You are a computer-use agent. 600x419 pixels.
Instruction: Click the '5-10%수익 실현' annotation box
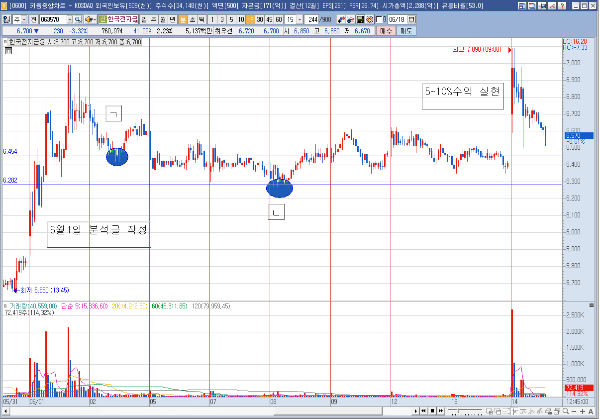tap(463, 96)
